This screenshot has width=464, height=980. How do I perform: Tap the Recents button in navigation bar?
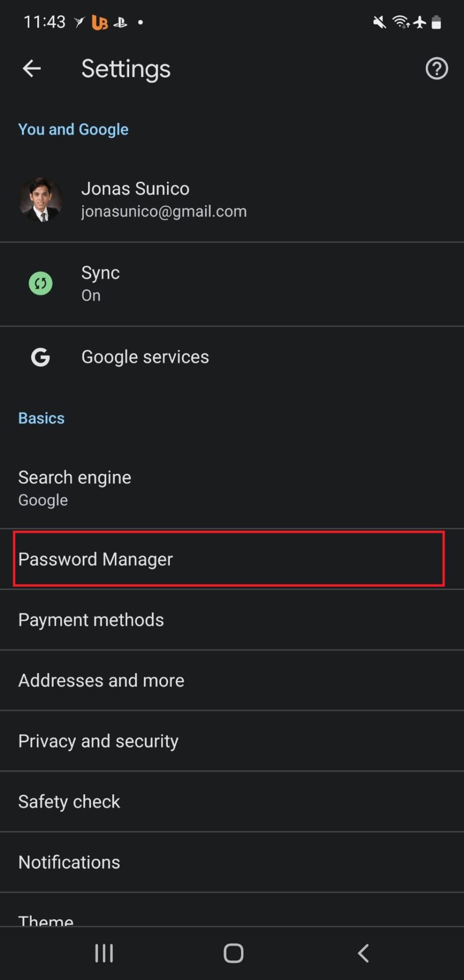click(103, 952)
